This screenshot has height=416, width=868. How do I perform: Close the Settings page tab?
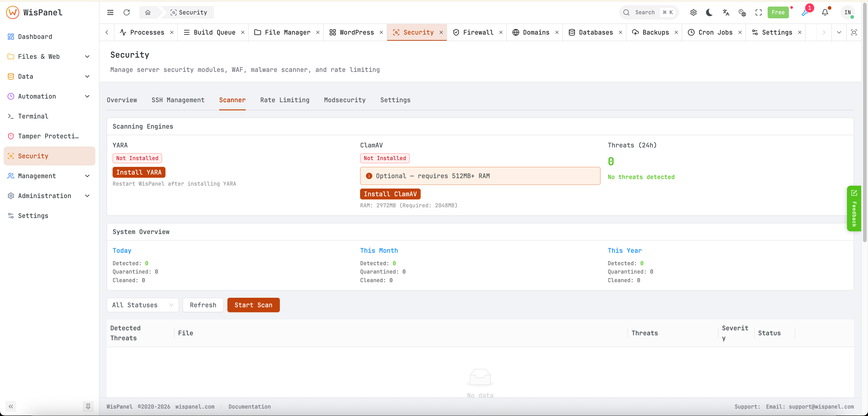(x=800, y=32)
